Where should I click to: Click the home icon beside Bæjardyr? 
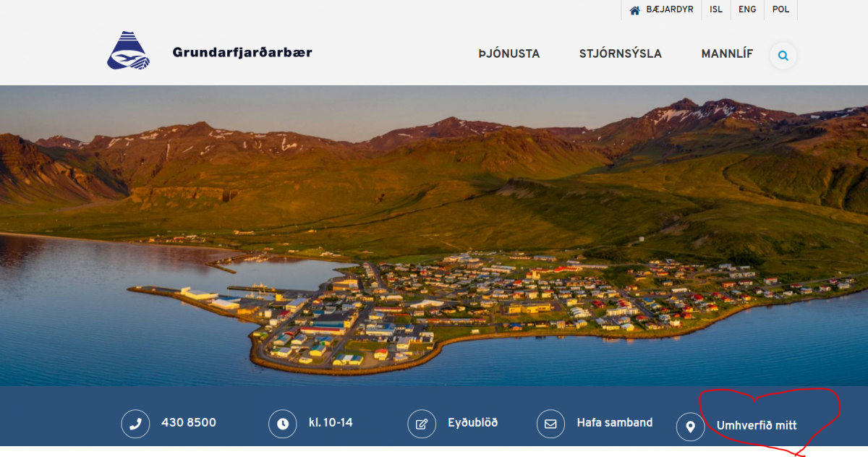(x=635, y=10)
